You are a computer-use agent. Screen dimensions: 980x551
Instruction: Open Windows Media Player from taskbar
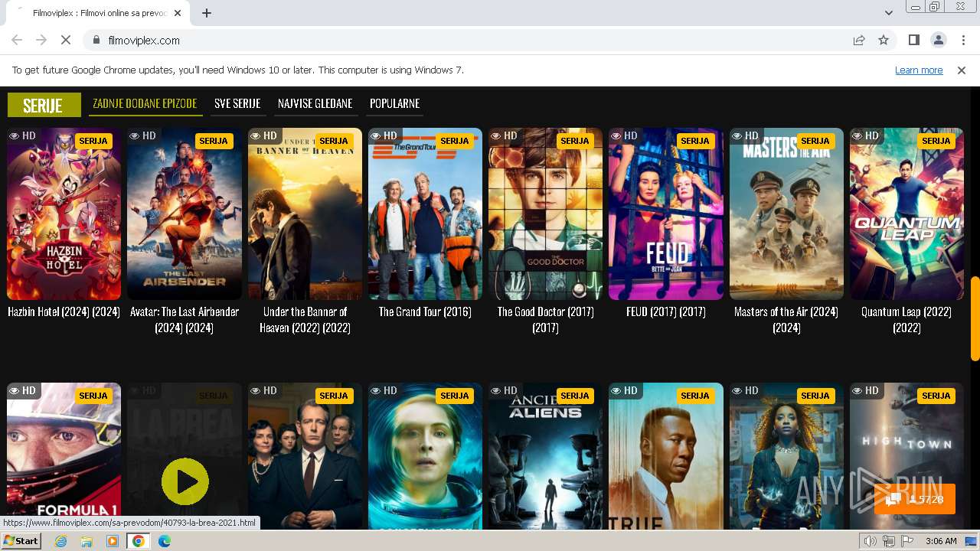pos(113,541)
